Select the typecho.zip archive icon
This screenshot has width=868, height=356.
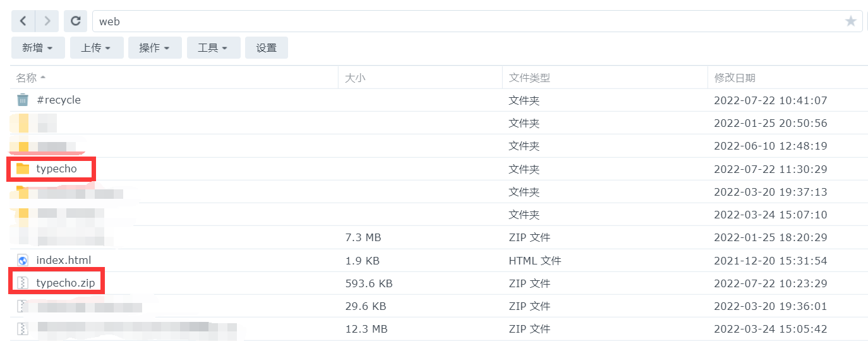(x=23, y=283)
